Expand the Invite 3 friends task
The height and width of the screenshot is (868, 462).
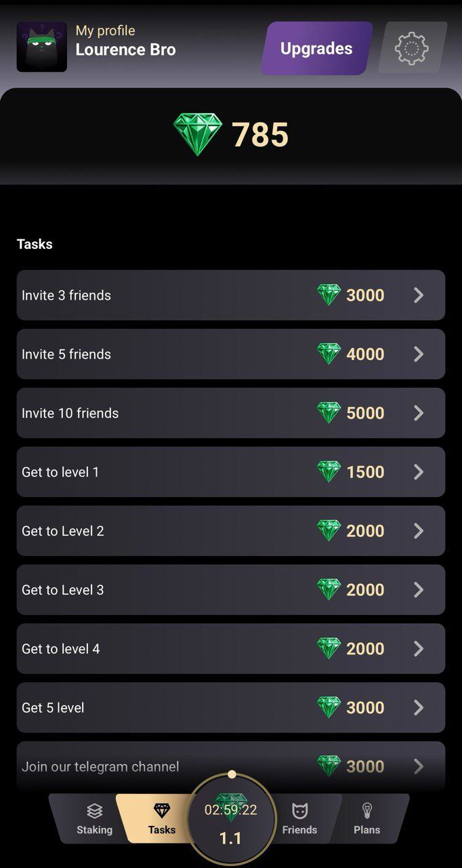(231, 295)
